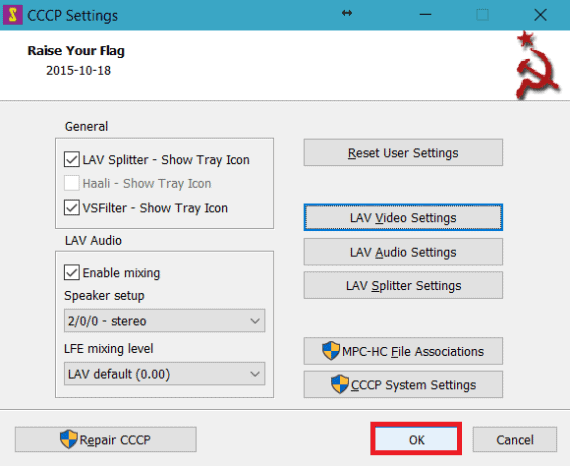This screenshot has width=570, height=466.
Task: Click the hammer and sickle logo
Action: coord(536,66)
